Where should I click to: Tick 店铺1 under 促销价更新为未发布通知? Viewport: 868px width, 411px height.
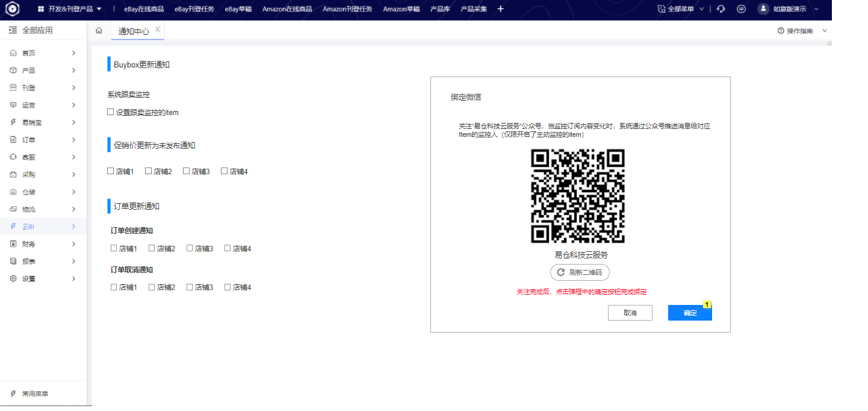point(110,171)
